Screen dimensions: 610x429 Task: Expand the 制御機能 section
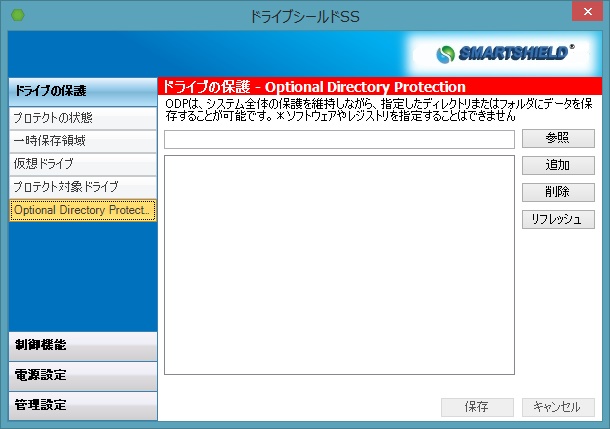[x=82, y=345]
